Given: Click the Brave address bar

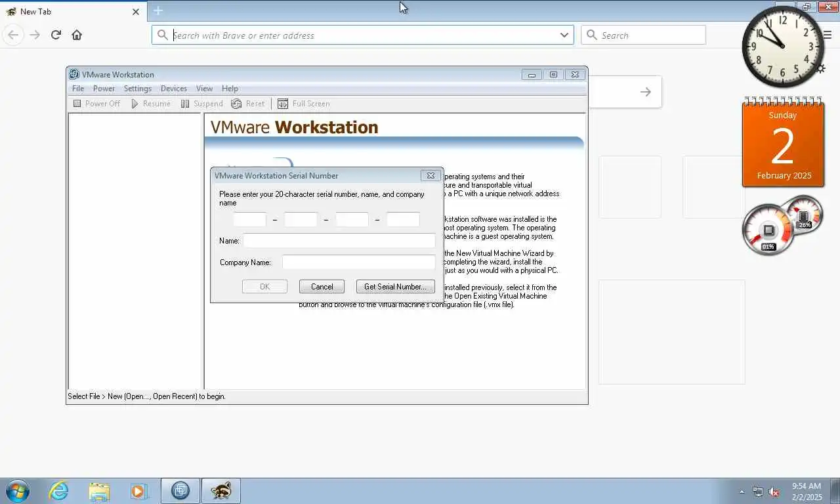Looking at the screenshot, I should tap(362, 35).
